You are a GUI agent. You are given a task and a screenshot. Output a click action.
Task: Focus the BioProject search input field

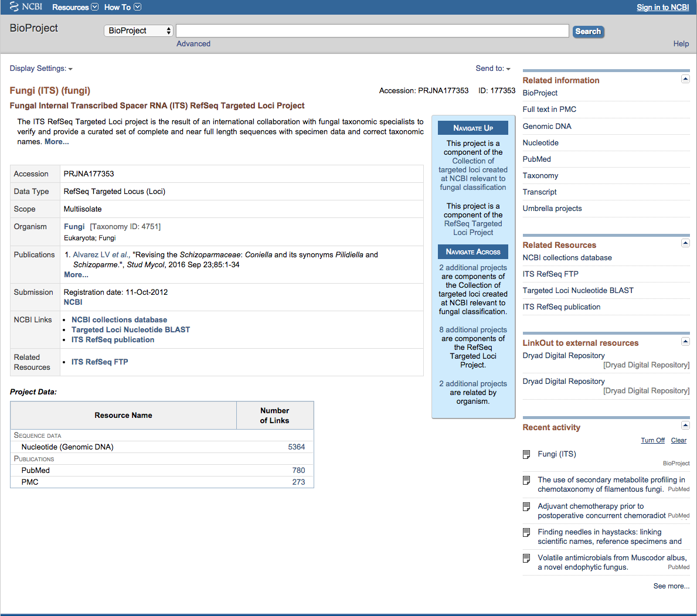372,30
